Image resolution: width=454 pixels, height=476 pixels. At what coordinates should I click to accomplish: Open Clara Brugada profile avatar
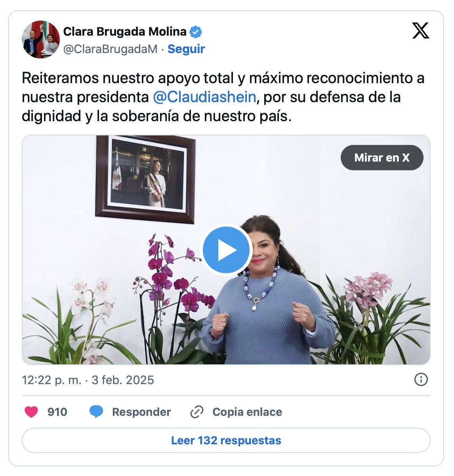click(x=41, y=40)
